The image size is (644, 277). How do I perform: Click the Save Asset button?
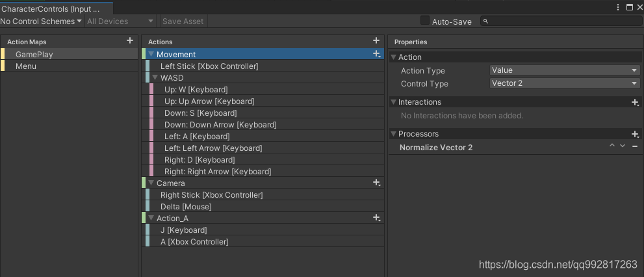click(x=183, y=21)
